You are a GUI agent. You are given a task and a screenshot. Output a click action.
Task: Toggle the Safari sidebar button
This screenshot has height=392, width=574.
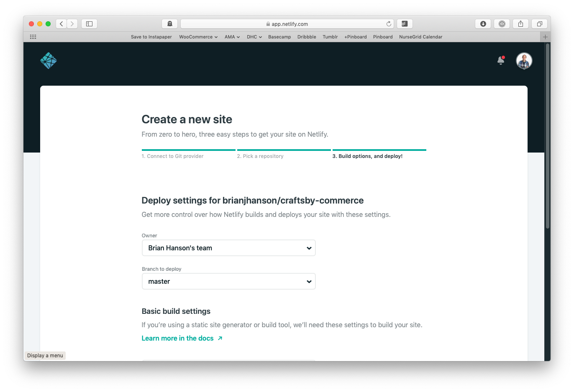click(89, 24)
